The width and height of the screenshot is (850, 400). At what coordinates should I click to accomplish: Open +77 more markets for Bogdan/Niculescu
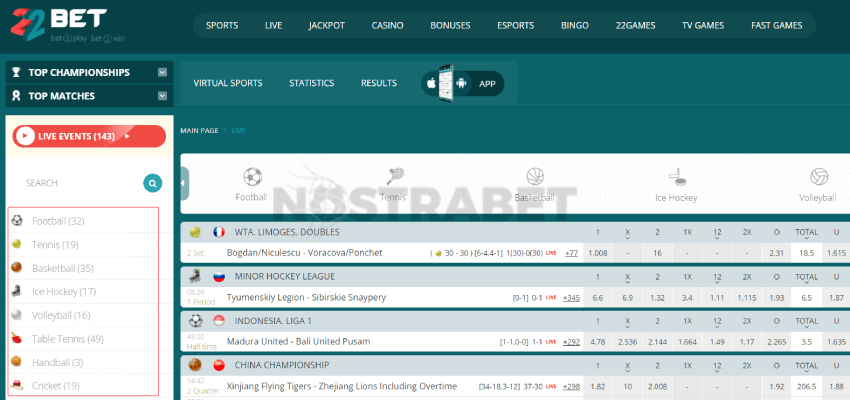click(x=571, y=253)
